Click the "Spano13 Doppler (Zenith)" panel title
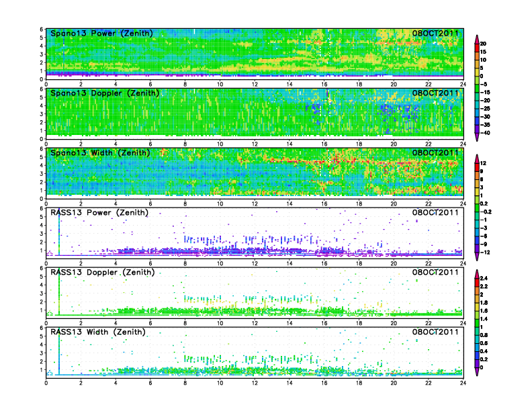 (x=105, y=93)
